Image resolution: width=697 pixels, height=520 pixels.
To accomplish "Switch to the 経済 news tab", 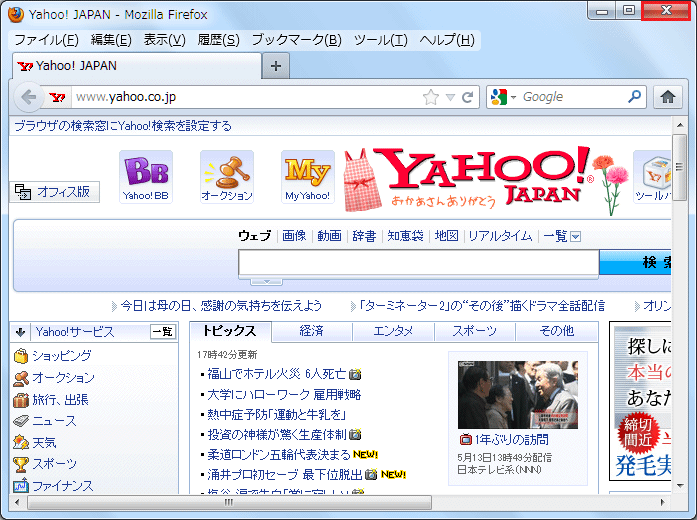I will pos(312,331).
